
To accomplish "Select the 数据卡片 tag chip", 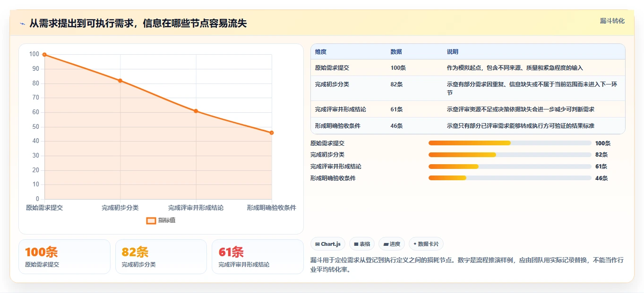I will pos(426,244).
